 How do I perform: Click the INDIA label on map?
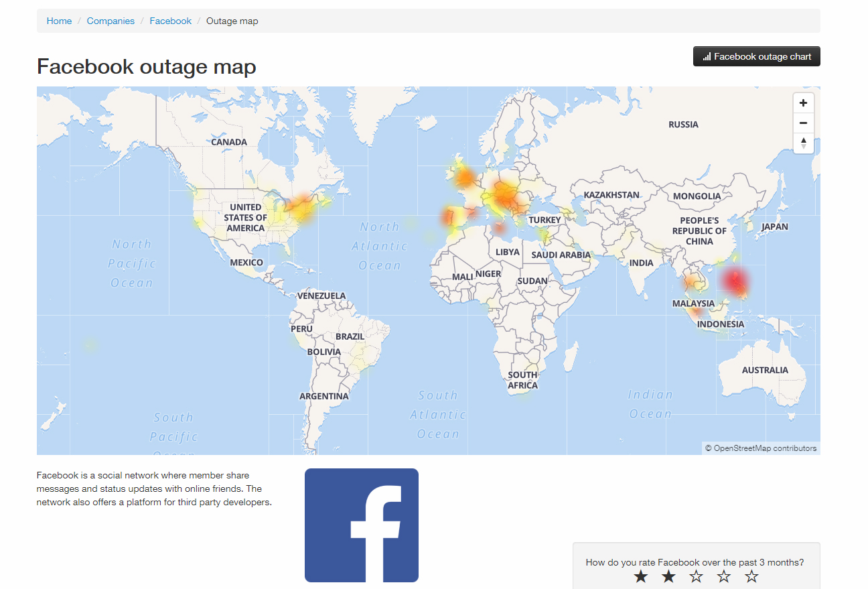[x=641, y=263]
